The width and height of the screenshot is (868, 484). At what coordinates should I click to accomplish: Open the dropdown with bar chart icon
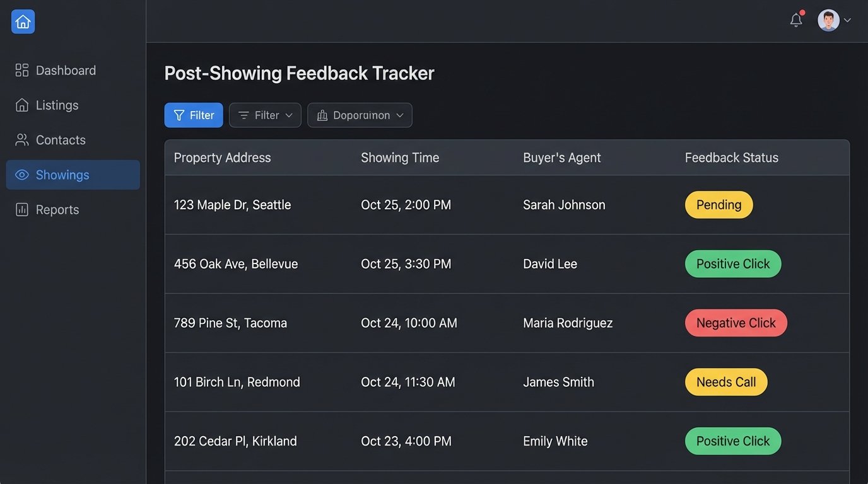pos(360,115)
